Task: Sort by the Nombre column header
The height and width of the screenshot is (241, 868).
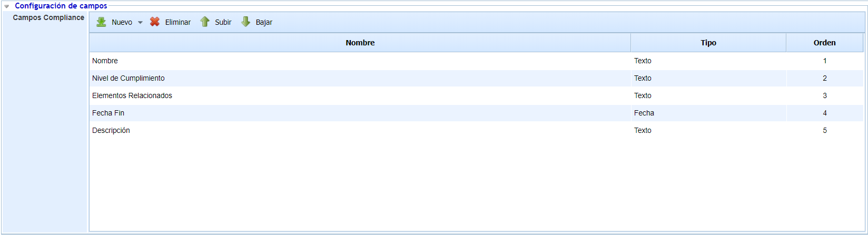Action: (x=360, y=43)
